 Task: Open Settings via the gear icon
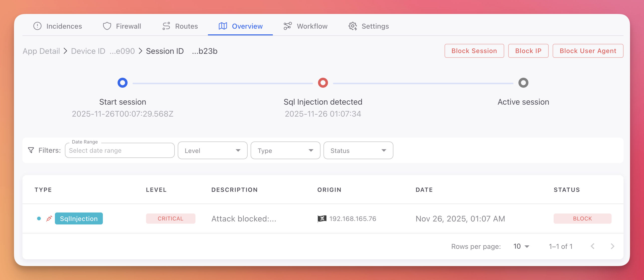coord(352,26)
